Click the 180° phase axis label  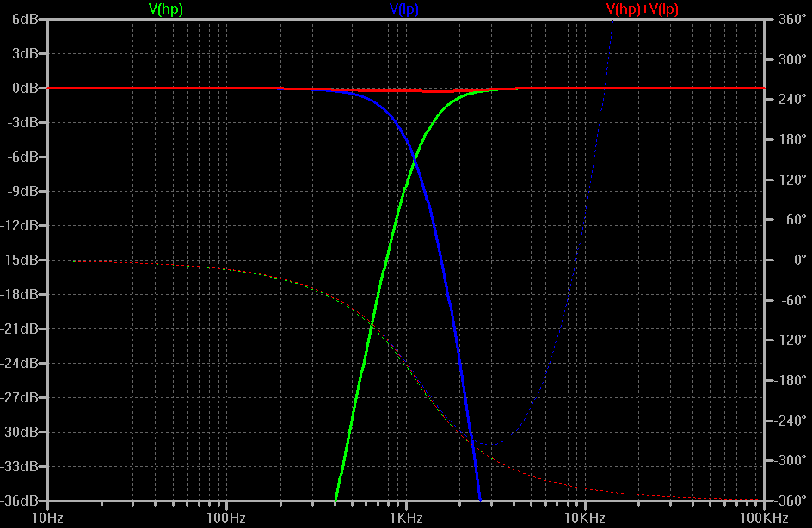792,140
